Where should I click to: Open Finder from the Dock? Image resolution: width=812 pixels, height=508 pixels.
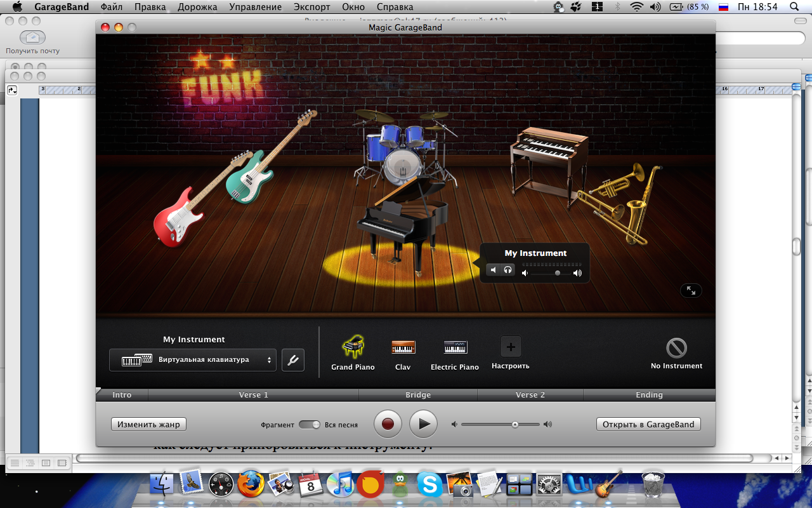tap(161, 484)
